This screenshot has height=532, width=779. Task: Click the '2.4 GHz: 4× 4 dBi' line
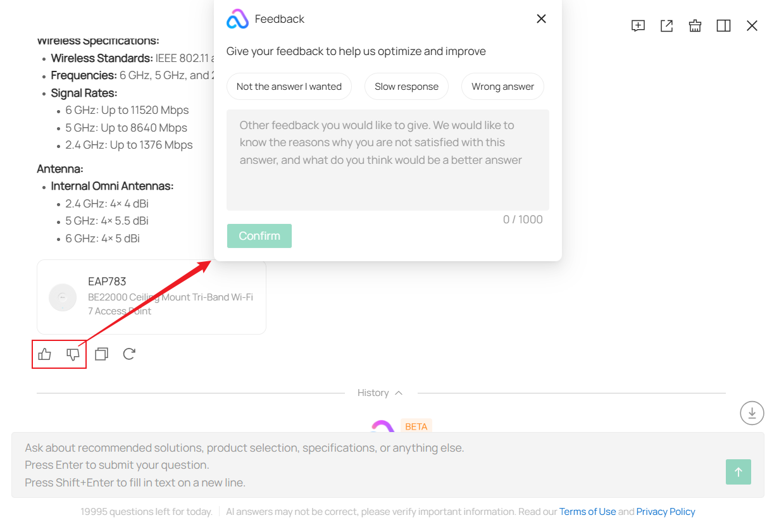tap(107, 204)
